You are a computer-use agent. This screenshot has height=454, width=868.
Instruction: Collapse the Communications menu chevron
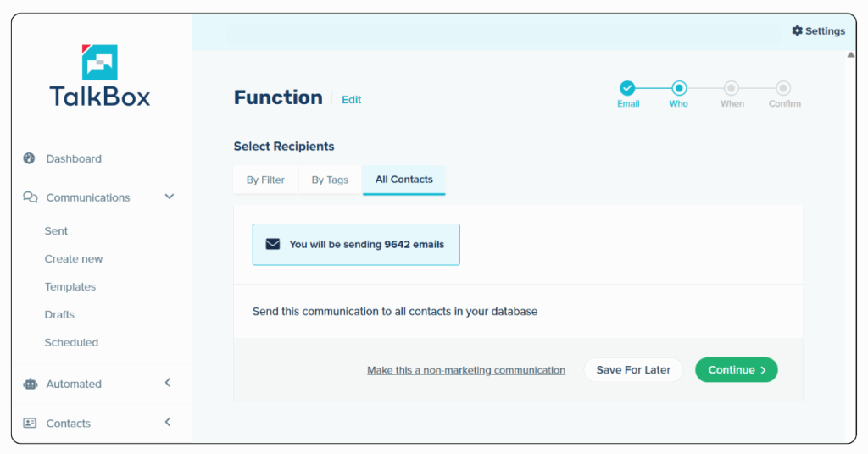[x=169, y=197]
